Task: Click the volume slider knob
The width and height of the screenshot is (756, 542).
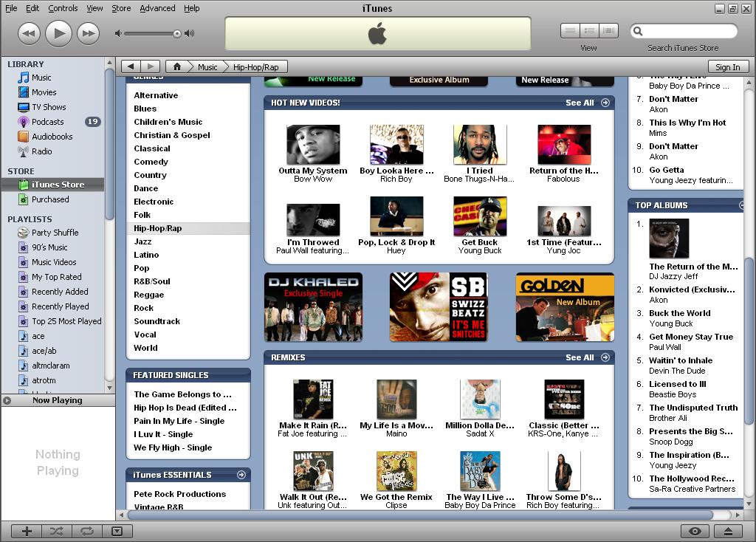Action: 177,33
